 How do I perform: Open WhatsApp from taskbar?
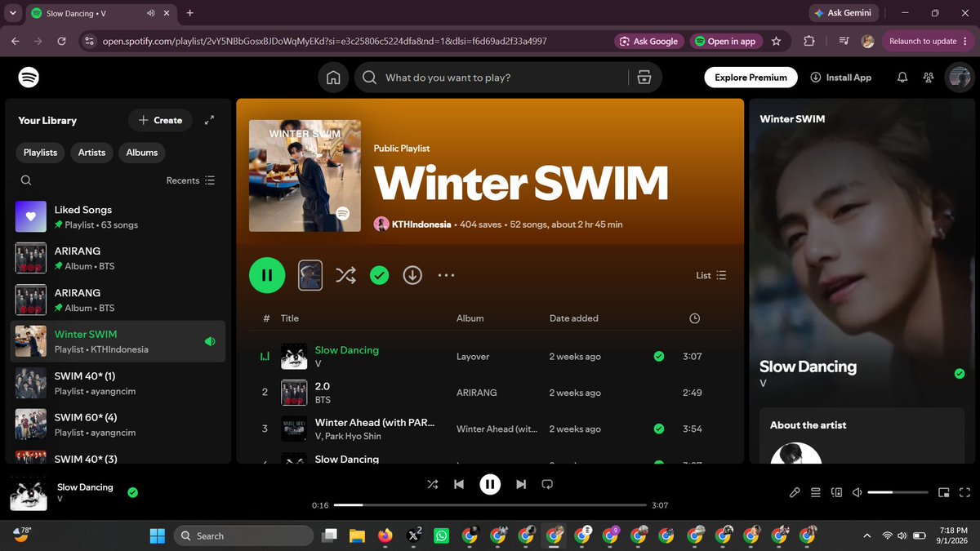[441, 535]
